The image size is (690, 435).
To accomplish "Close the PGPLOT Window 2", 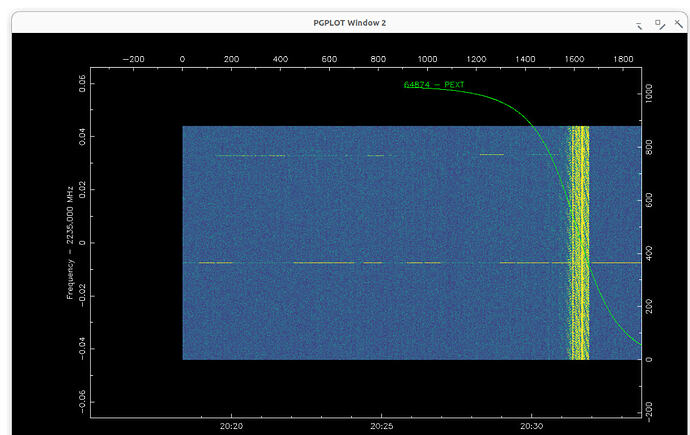I will tap(678, 24).
